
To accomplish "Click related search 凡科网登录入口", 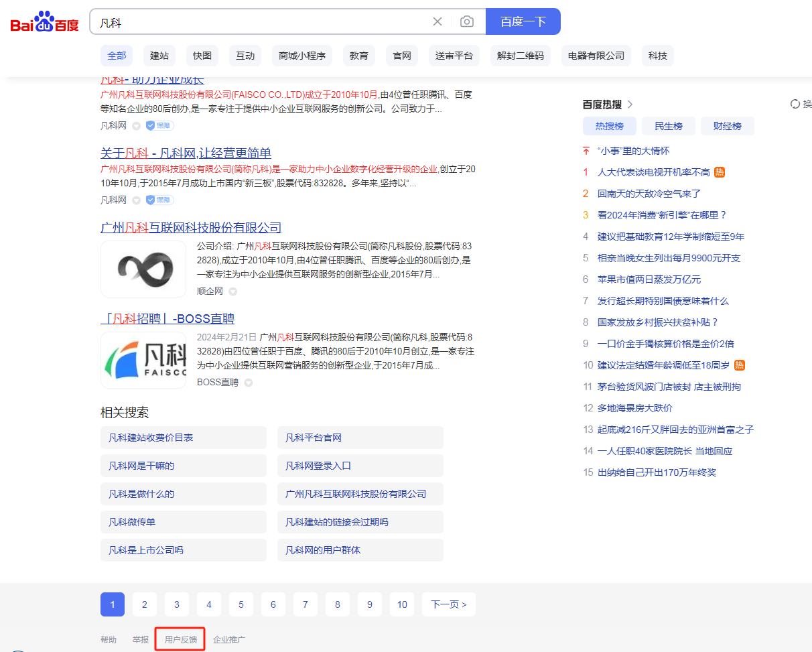I will click(x=360, y=466).
